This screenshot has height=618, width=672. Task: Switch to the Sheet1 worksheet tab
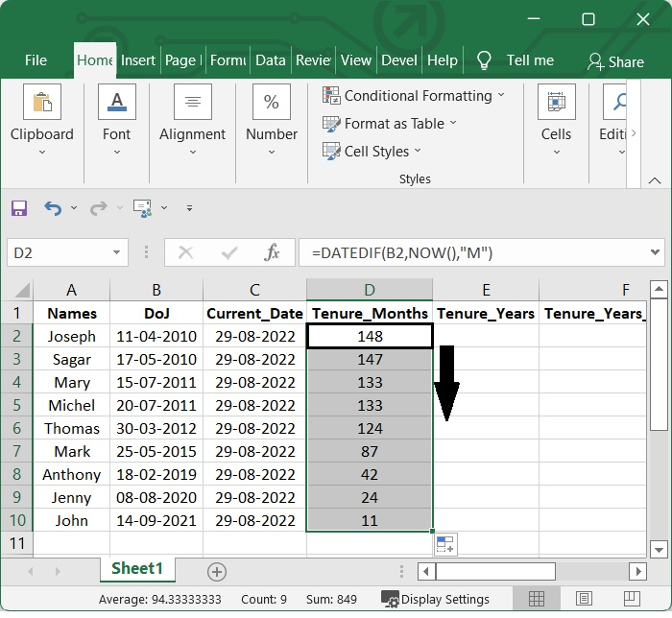click(137, 569)
